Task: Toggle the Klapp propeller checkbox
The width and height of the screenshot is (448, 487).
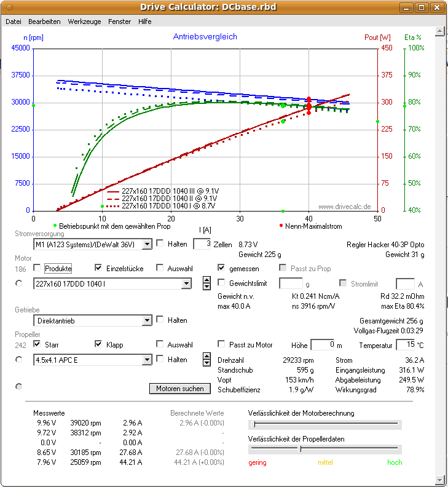Action: [99, 344]
